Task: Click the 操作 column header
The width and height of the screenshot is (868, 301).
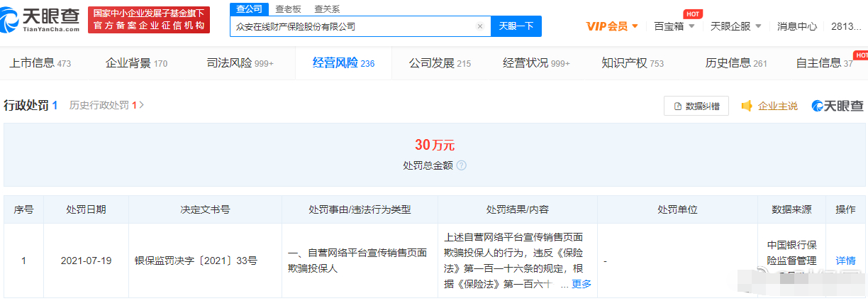Action: [x=845, y=210]
